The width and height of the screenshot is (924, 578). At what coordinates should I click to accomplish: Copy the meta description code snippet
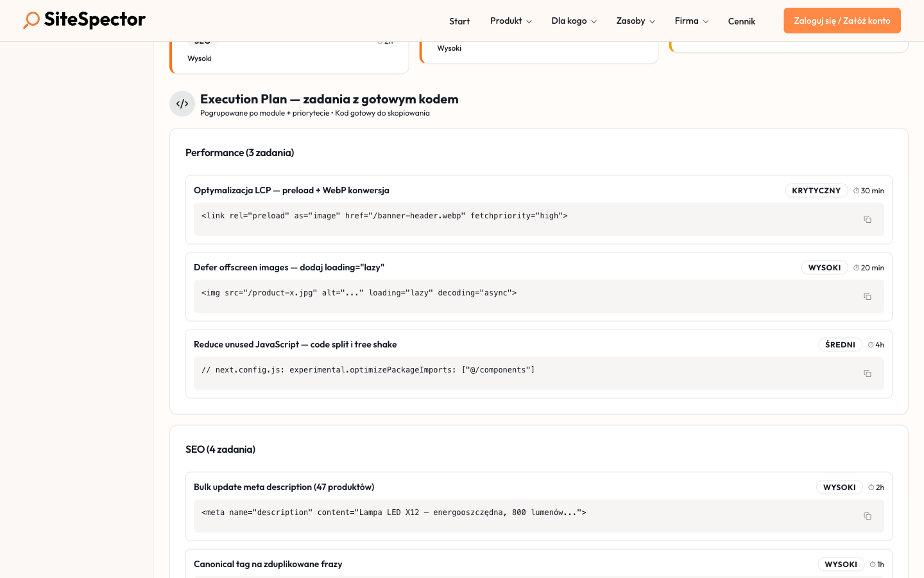868,516
